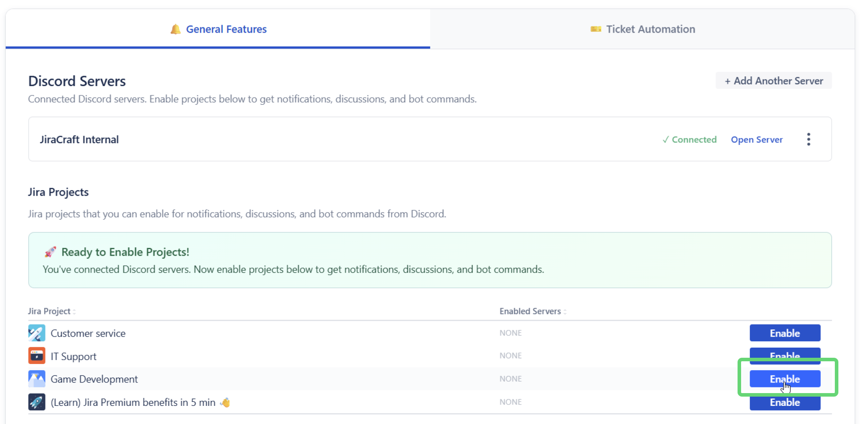This screenshot has height=424, width=868.
Task: Add another Discord server
Action: click(x=773, y=80)
